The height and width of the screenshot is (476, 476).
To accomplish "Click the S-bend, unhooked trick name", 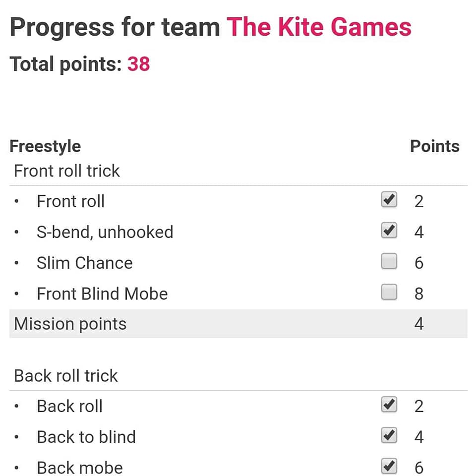I will (105, 232).
